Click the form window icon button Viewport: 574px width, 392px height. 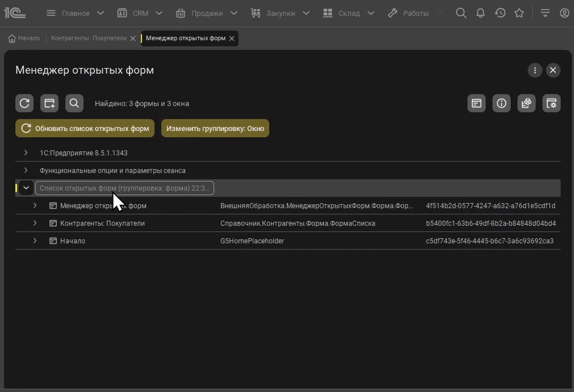476,103
